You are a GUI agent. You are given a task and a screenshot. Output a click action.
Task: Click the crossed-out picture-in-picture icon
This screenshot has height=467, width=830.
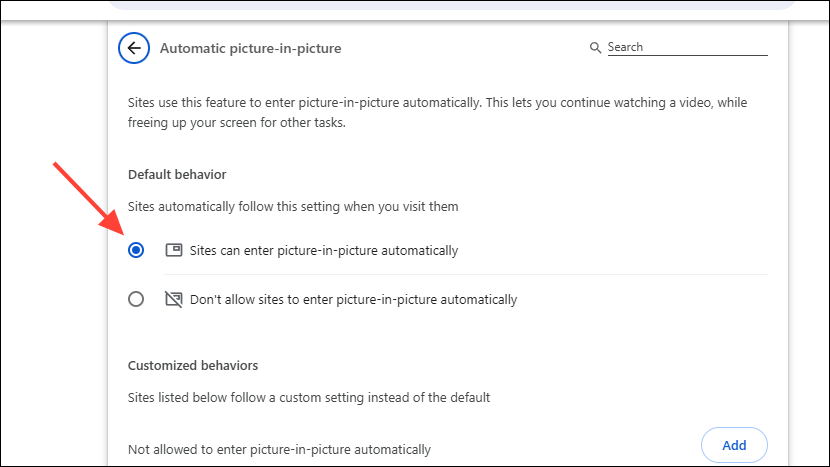click(173, 299)
